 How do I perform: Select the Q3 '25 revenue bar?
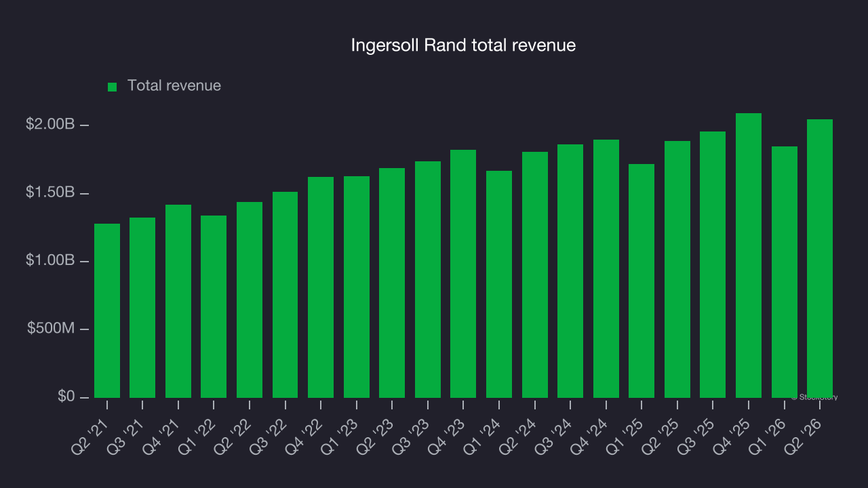click(713, 264)
